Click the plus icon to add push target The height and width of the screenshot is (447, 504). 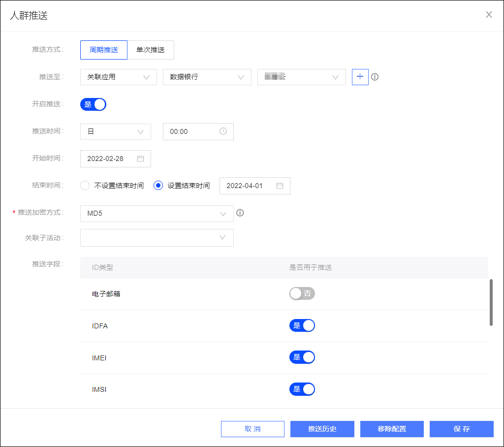[360, 77]
